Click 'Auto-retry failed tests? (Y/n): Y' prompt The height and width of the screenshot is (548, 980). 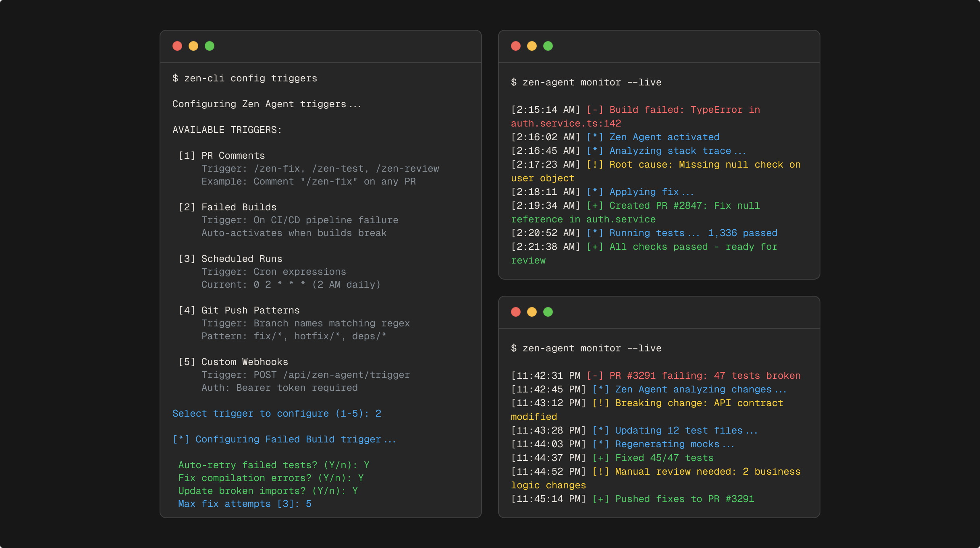pos(274,465)
